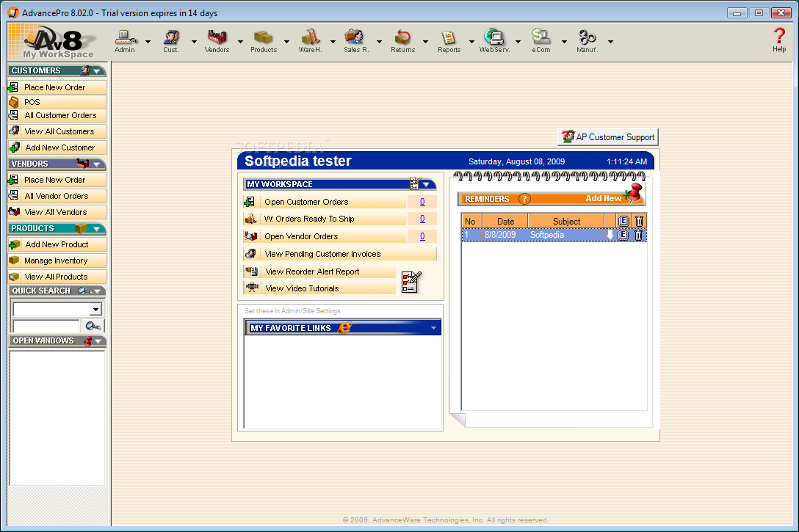Open the Admin toolbar icon
The image size is (799, 532).
[x=125, y=41]
